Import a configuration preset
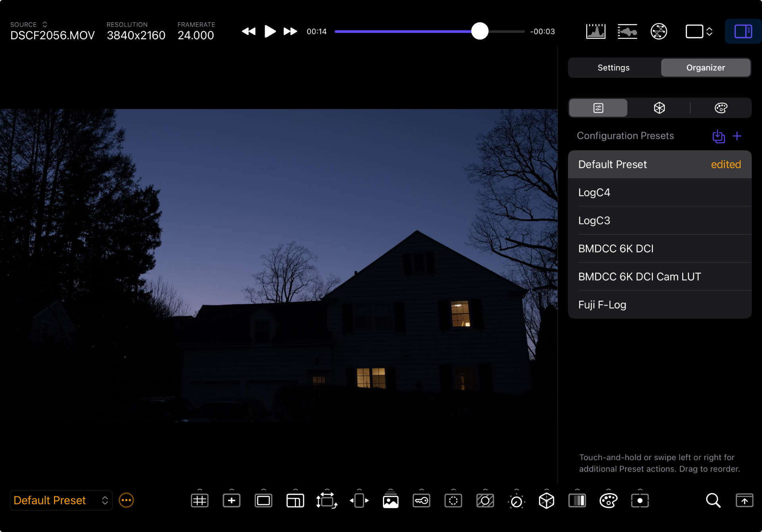 point(718,136)
